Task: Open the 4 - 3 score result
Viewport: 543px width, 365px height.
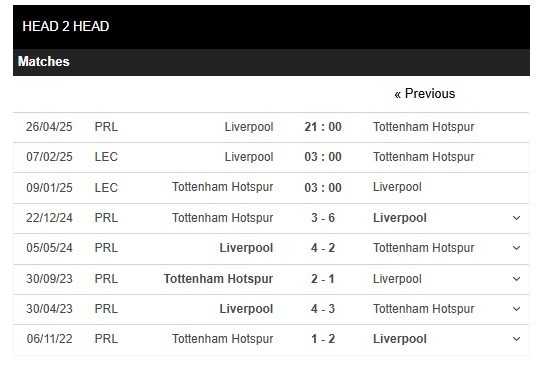Action: pyautogui.click(x=323, y=309)
